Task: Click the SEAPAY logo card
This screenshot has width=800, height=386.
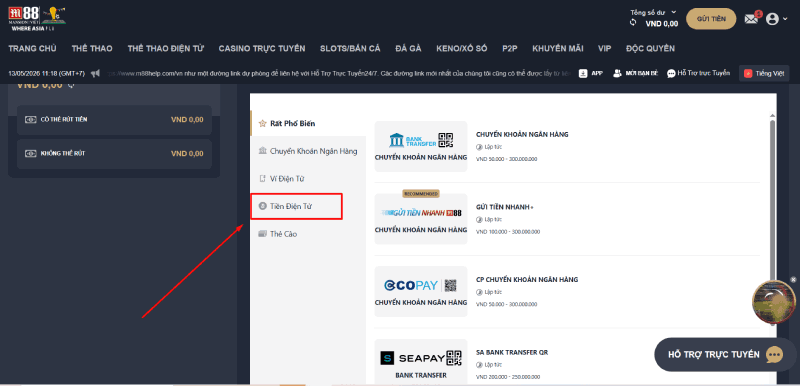Action: 421,361
